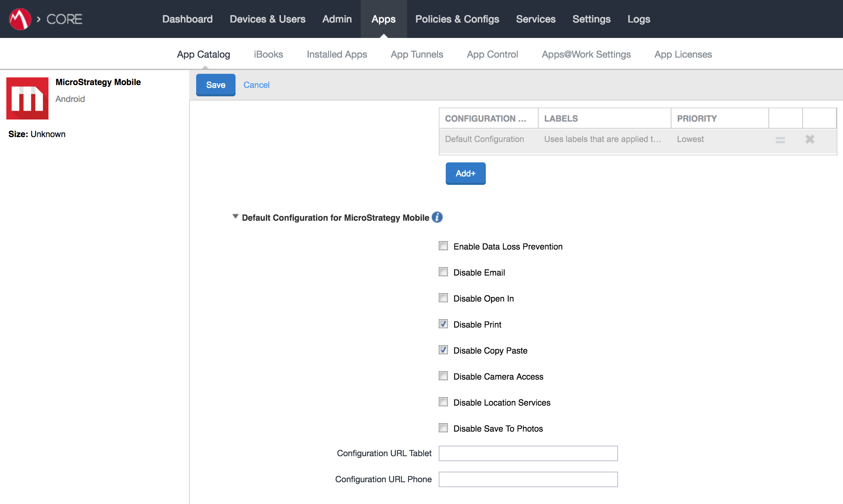Check the Disable Open In option

click(443, 298)
